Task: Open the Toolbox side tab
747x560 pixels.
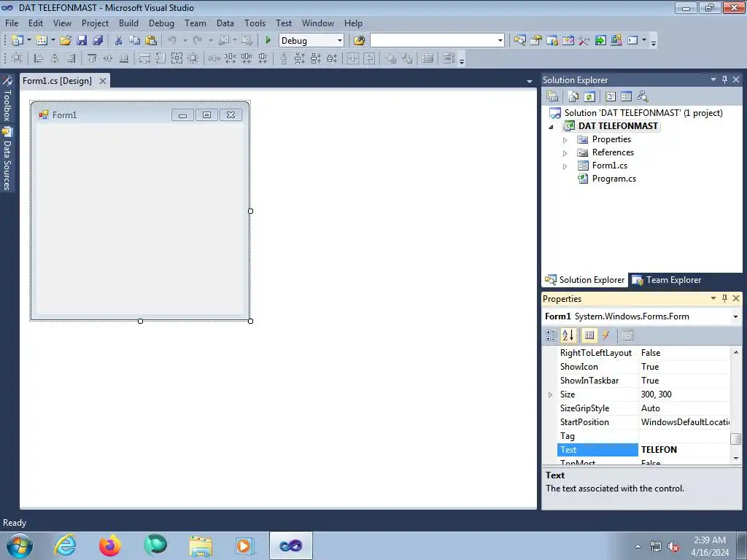Action: [7, 98]
